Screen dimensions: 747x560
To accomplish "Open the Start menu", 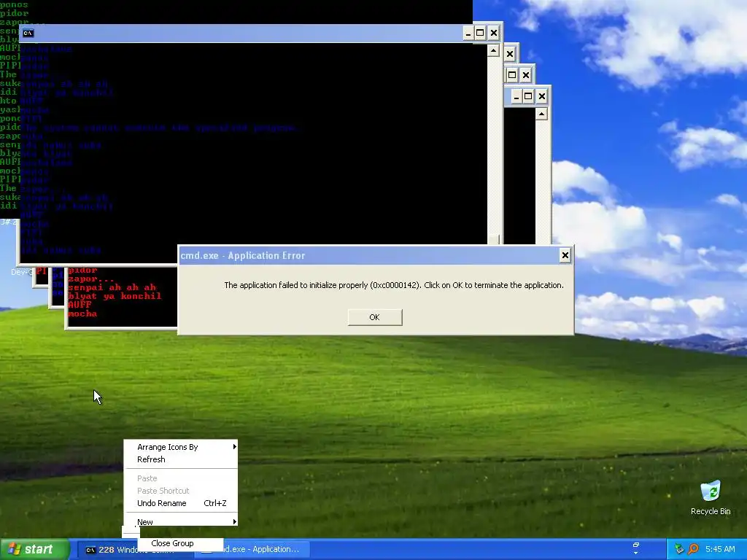I will point(34,549).
